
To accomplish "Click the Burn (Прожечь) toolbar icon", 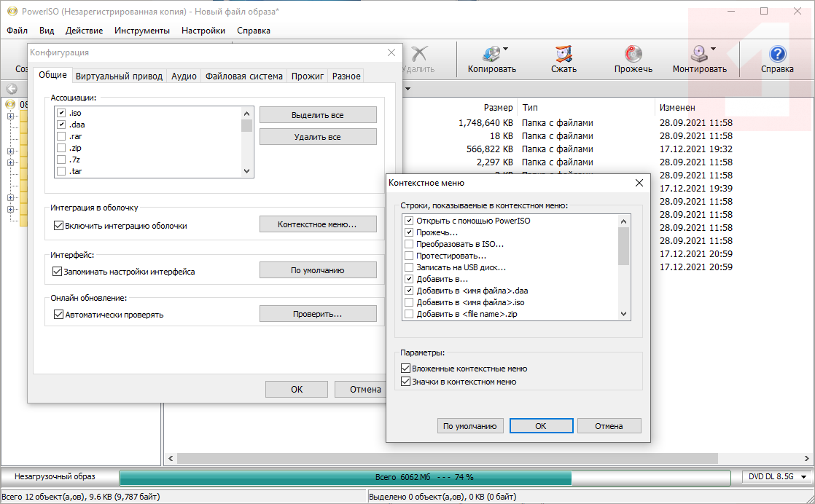I will click(633, 53).
